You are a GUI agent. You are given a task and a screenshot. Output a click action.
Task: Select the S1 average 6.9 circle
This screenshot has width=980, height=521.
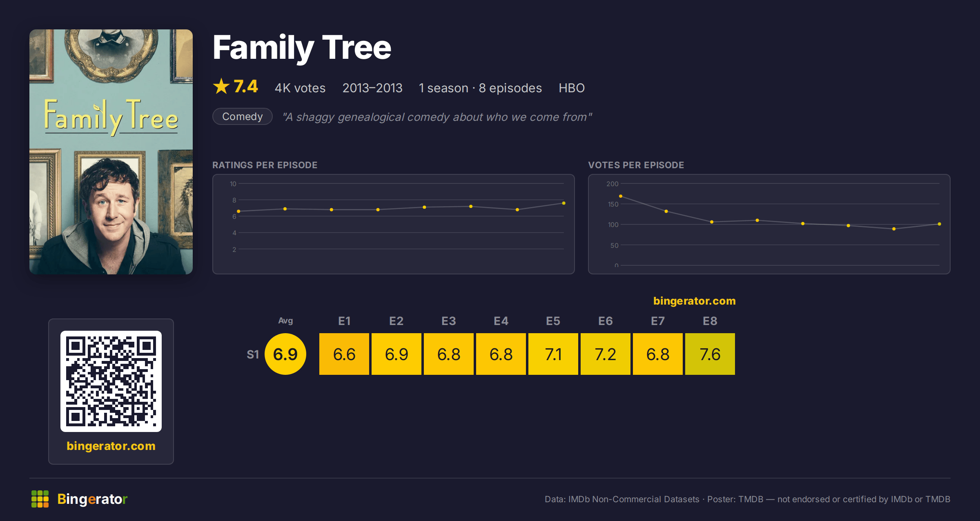pyautogui.click(x=285, y=354)
